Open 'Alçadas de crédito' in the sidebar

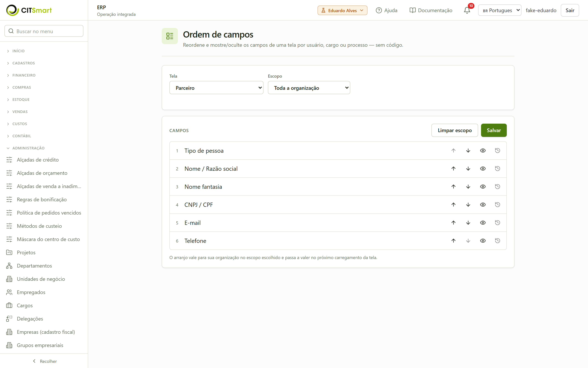point(44,160)
